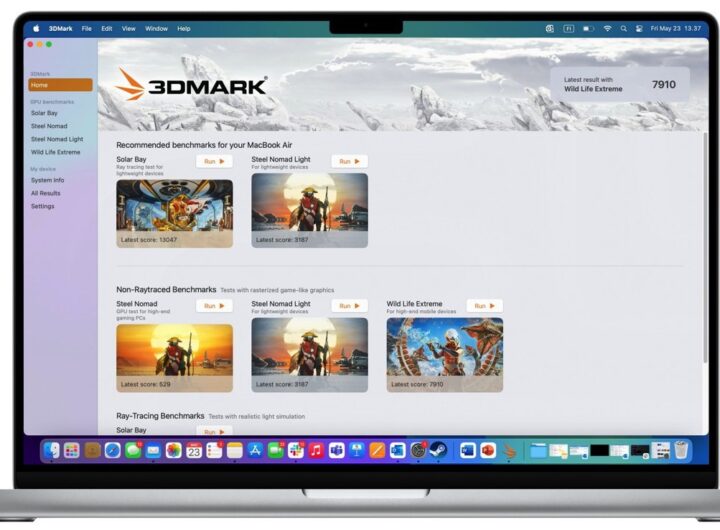Open Spotlight search in the menu bar

624,28
